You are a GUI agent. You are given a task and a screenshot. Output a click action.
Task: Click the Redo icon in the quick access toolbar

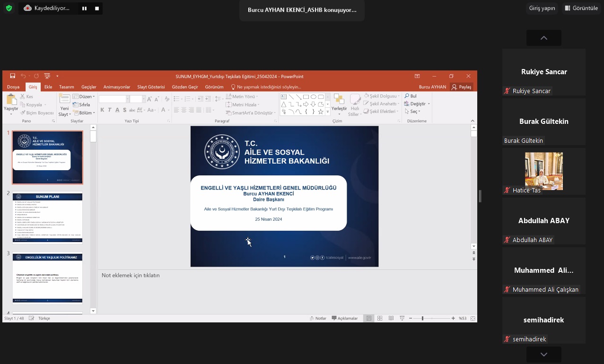(x=36, y=76)
